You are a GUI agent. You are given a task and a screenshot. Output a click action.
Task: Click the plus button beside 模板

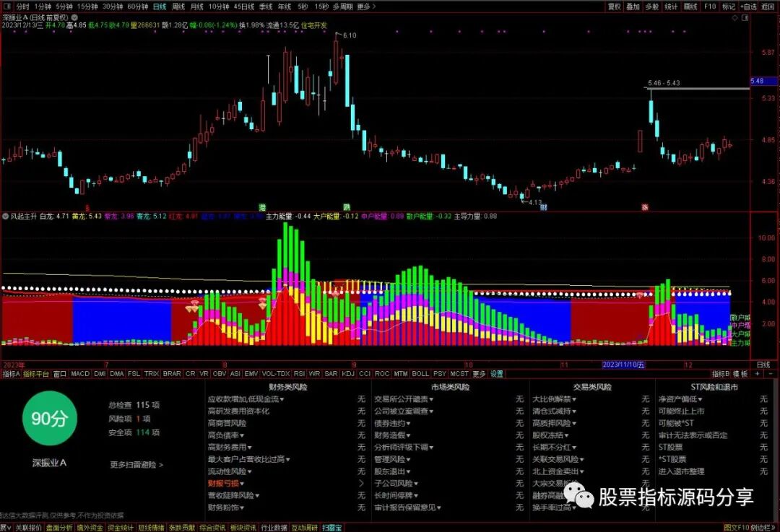click(x=758, y=373)
